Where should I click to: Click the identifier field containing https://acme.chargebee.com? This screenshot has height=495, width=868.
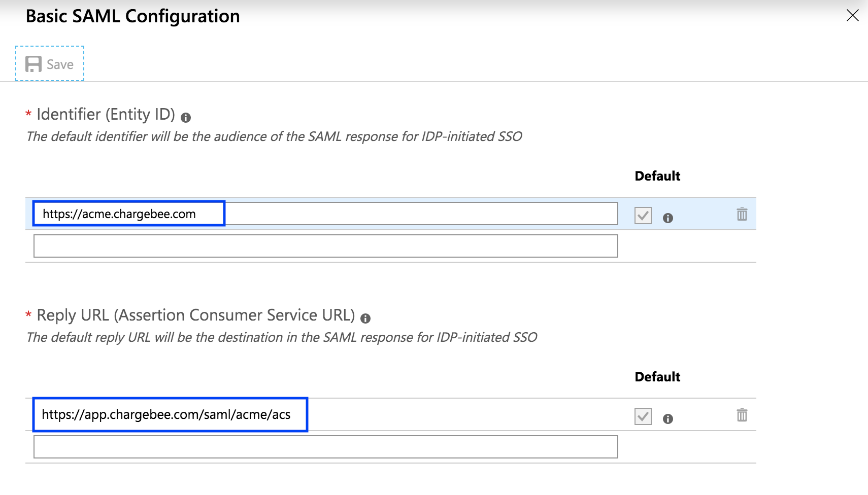(325, 214)
